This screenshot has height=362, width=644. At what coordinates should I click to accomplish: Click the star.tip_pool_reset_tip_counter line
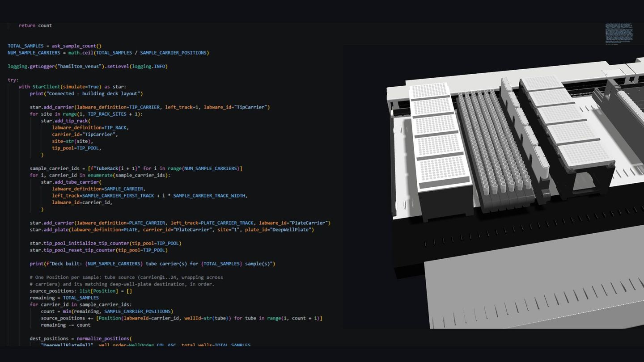(99, 250)
